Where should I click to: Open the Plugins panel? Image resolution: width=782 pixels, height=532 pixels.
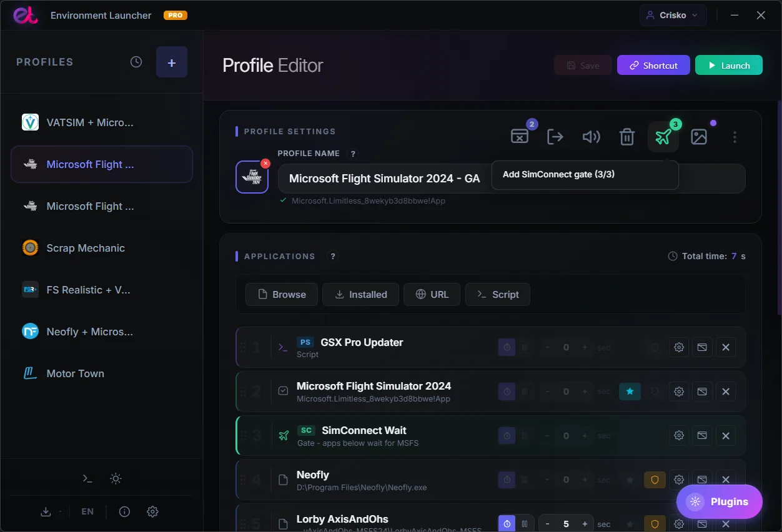pos(720,501)
